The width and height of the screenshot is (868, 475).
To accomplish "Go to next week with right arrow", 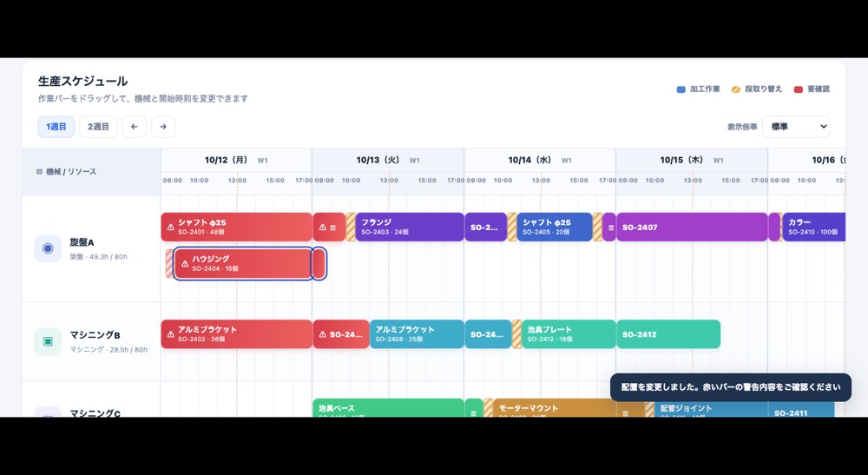I will (x=163, y=127).
